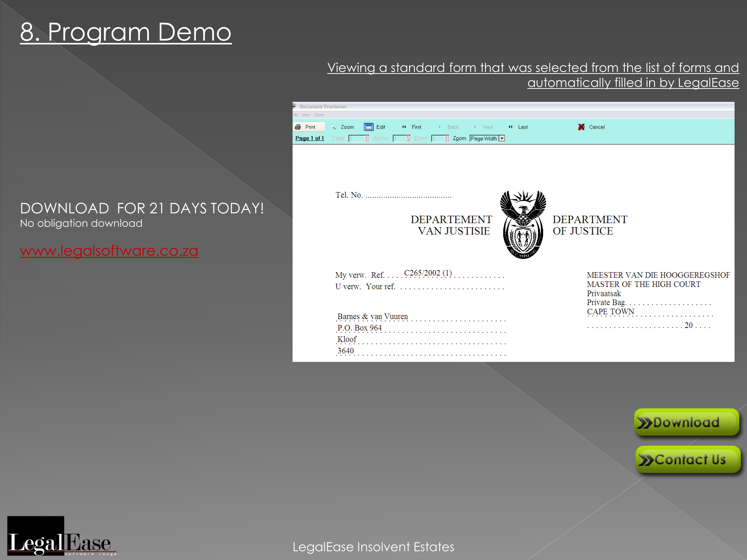Increase the Page stepper value
Image resolution: width=747 pixels, height=560 pixels.
click(367, 137)
